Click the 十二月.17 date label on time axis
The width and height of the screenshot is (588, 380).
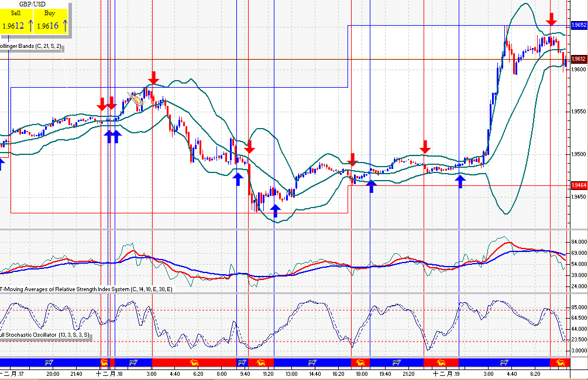coord(12,374)
